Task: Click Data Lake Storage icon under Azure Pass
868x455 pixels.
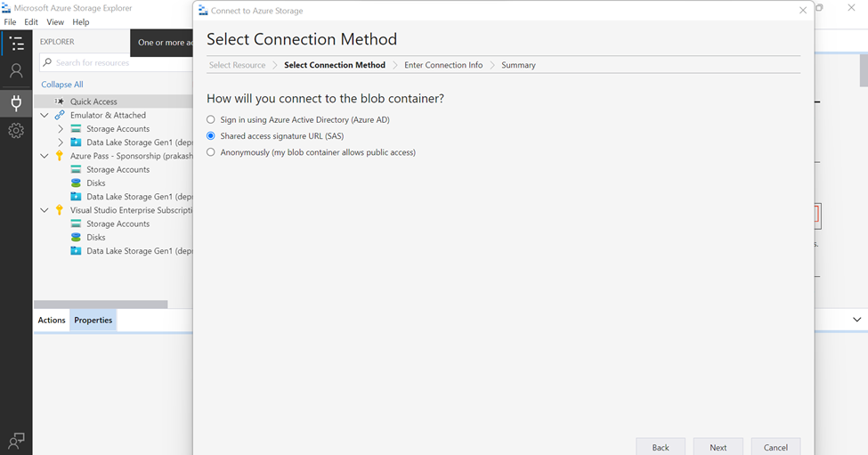Action: tap(76, 197)
